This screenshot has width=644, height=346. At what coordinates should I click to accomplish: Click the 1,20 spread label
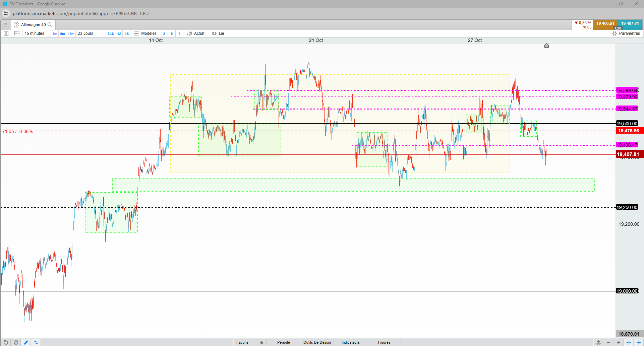pos(618,28)
